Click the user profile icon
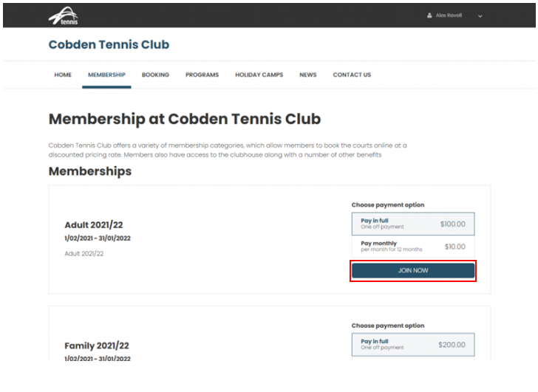 (x=429, y=16)
